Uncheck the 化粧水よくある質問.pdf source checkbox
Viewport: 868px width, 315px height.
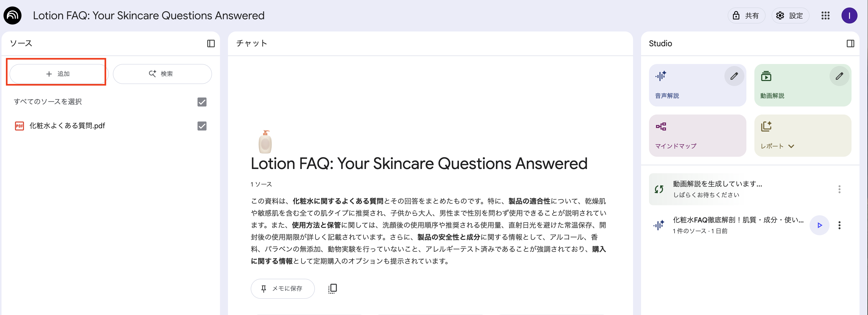(202, 126)
